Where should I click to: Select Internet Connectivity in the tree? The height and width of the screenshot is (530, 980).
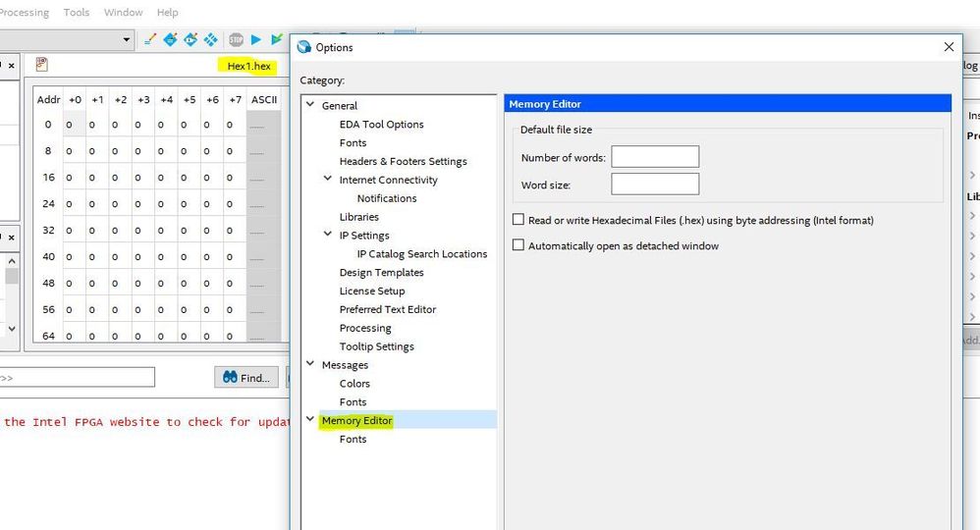[388, 180]
